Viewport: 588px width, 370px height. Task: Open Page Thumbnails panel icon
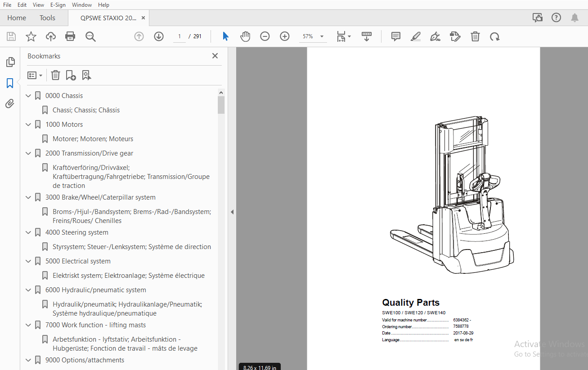tap(10, 62)
